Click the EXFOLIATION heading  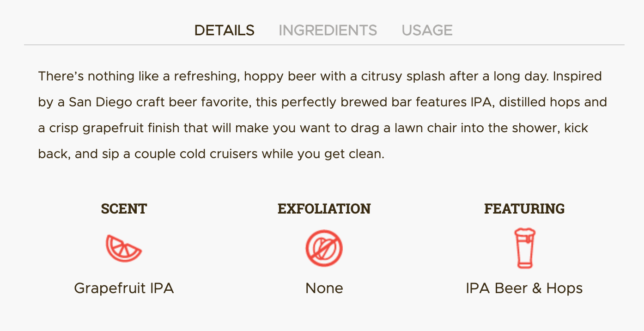click(x=324, y=209)
